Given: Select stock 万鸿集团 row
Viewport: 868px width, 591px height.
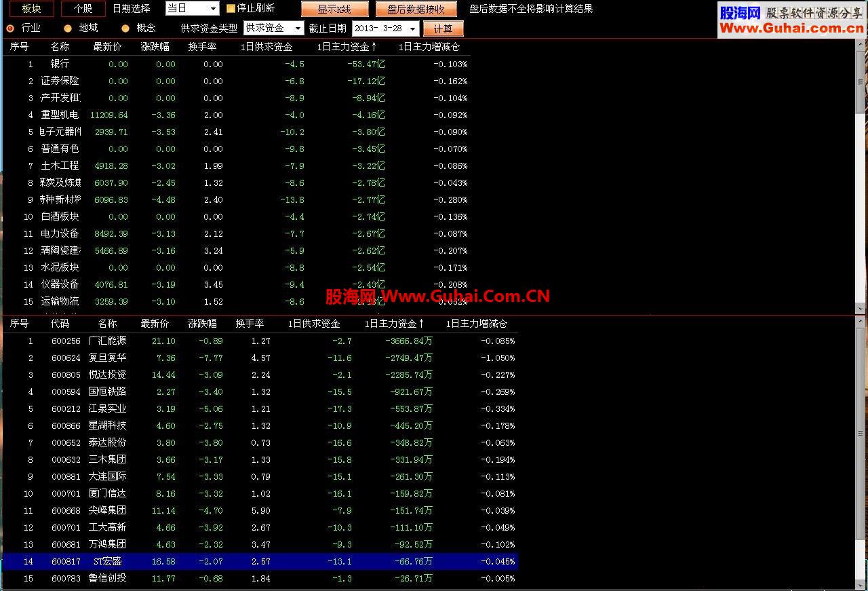Looking at the screenshot, I should click(x=260, y=544).
